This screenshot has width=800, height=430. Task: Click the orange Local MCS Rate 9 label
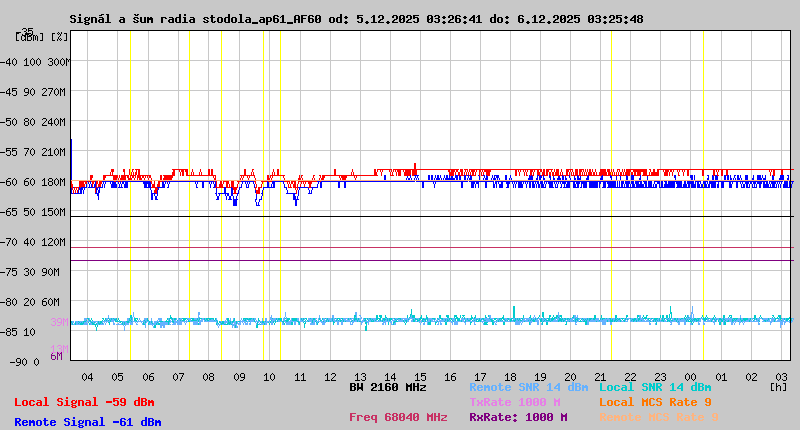click(x=655, y=402)
